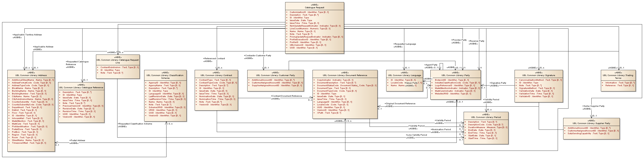644x159 pixels.
Task: Select the UBL Common Library::Language header
Action: (x=404, y=75)
